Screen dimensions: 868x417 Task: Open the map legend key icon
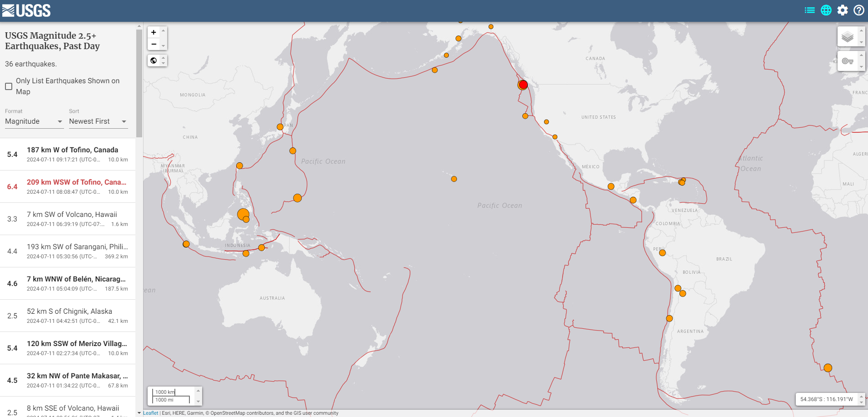point(848,61)
